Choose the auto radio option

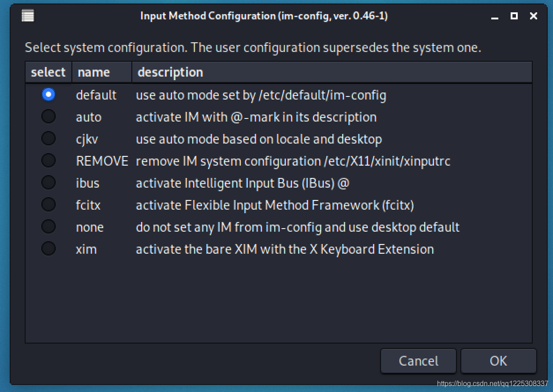pos(49,117)
